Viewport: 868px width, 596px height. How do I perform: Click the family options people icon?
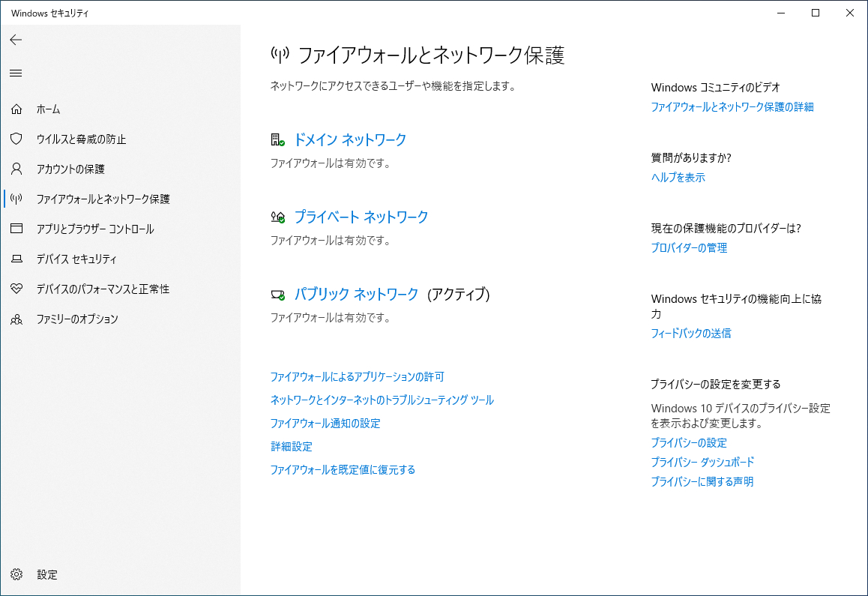(x=16, y=319)
